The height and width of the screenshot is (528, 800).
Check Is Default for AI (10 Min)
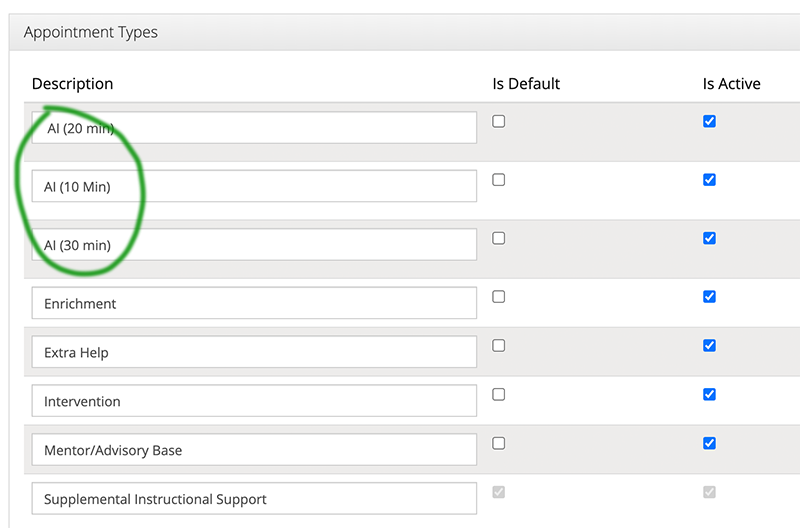tap(498, 180)
